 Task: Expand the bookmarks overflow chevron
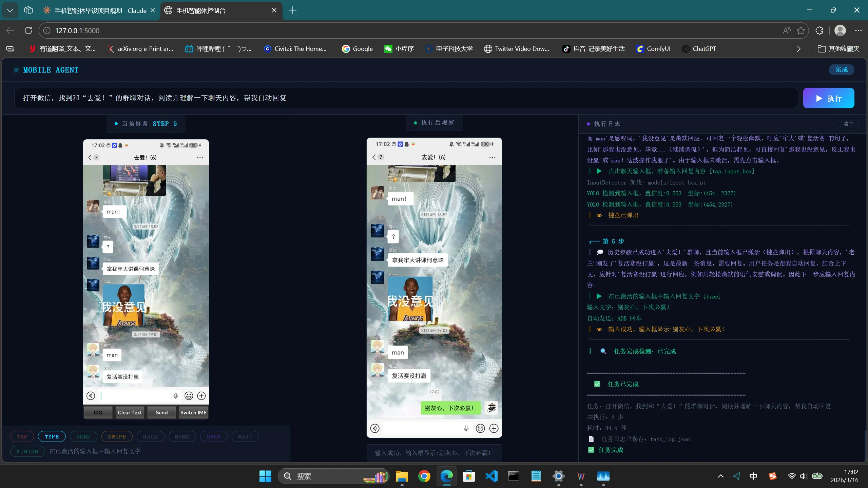(x=798, y=49)
